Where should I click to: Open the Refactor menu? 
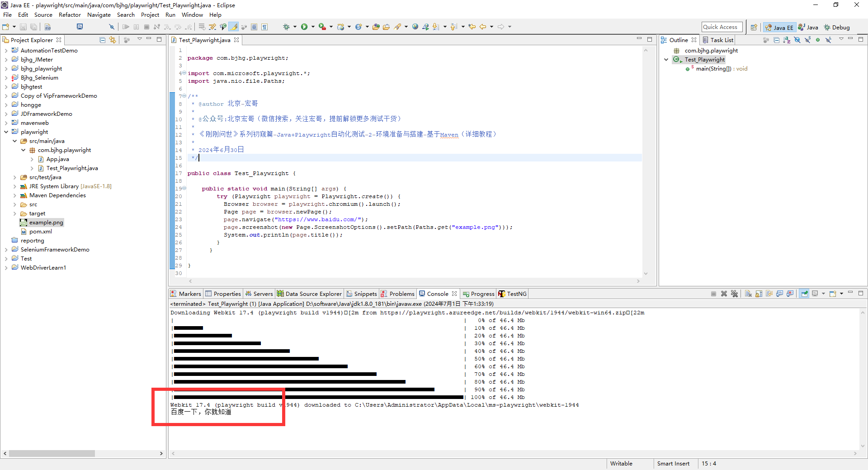pos(70,15)
